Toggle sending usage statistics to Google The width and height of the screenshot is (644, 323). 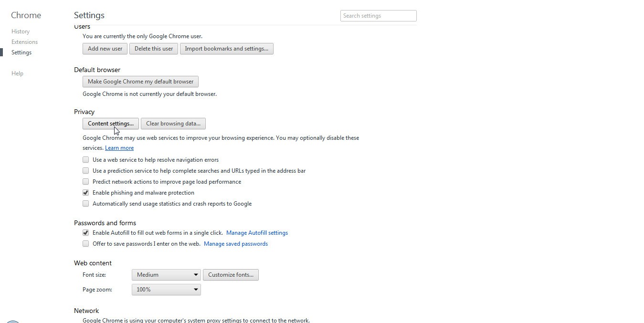pyautogui.click(x=86, y=204)
